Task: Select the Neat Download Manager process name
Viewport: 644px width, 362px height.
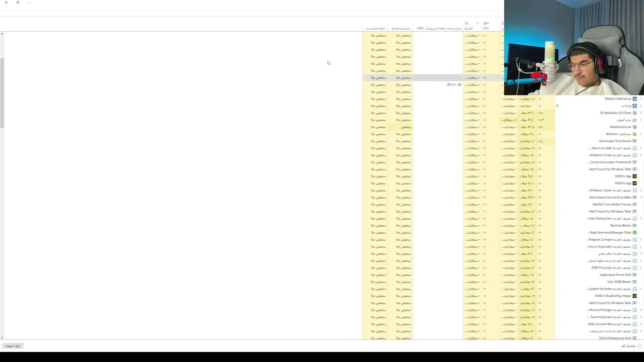Action: 609,232
